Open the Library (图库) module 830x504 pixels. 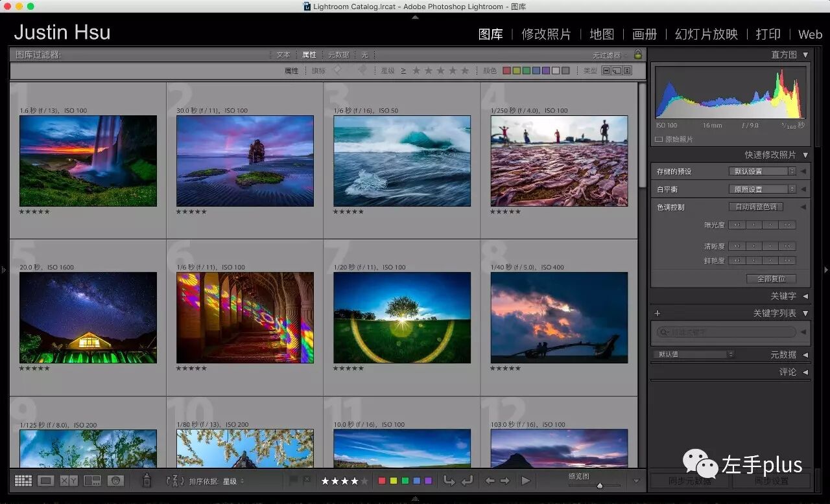[x=490, y=34]
